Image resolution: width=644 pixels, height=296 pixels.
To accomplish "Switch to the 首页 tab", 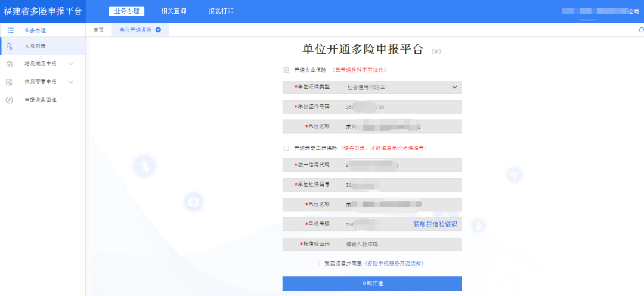I will point(98,30).
